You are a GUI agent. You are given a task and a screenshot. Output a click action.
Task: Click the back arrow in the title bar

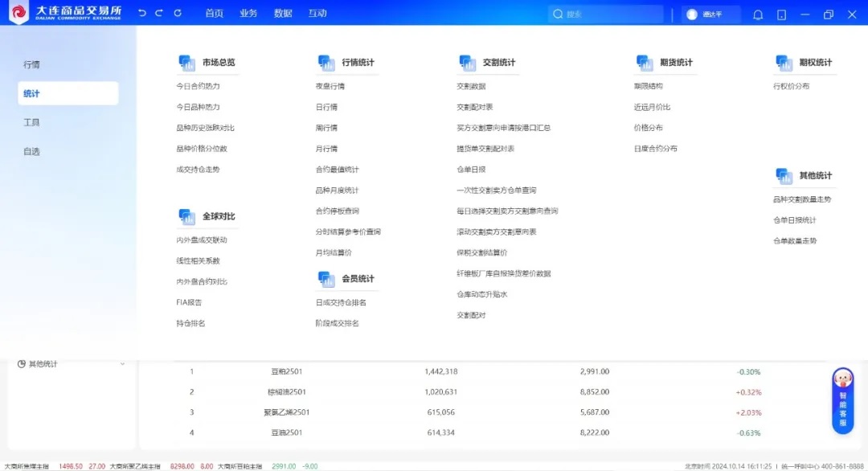(142, 14)
